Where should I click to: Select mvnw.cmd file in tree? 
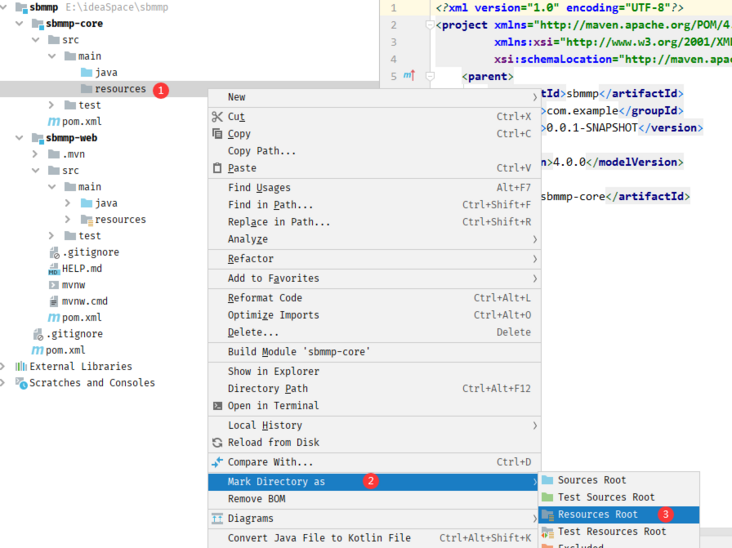[x=84, y=301]
